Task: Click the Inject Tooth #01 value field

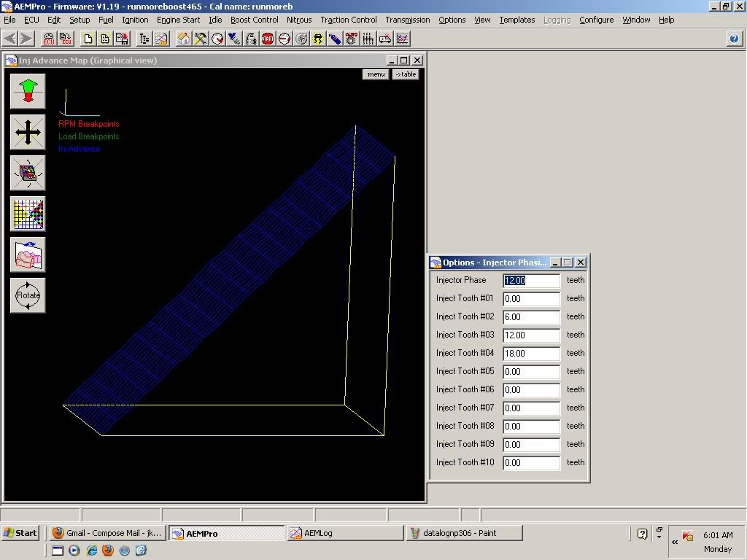Action: (532, 298)
